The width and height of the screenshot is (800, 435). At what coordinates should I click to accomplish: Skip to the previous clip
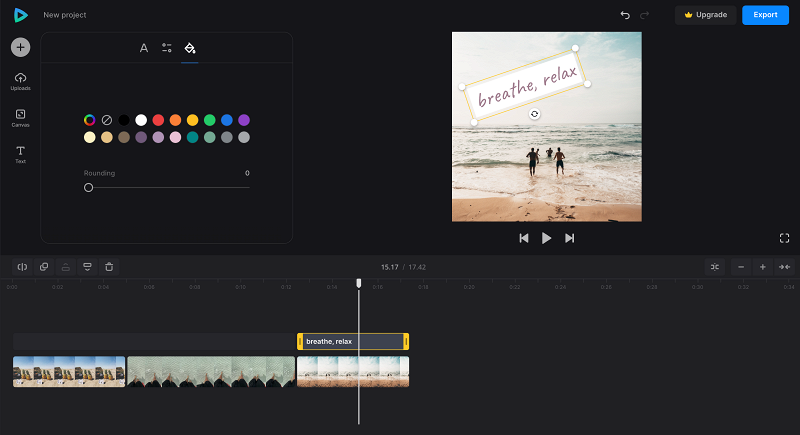(x=523, y=238)
